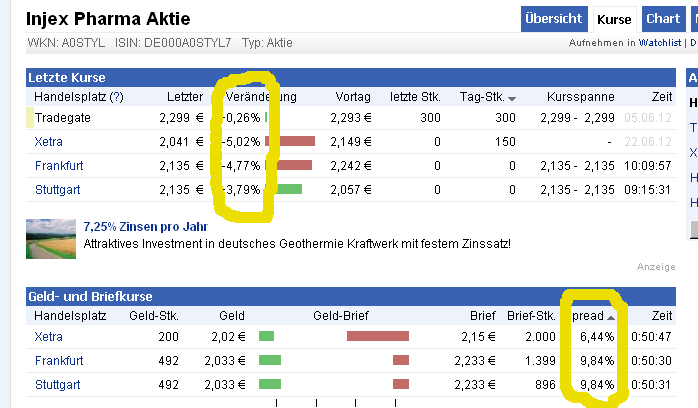Click the Tag-Stk. sort arrow

pyautogui.click(x=512, y=98)
